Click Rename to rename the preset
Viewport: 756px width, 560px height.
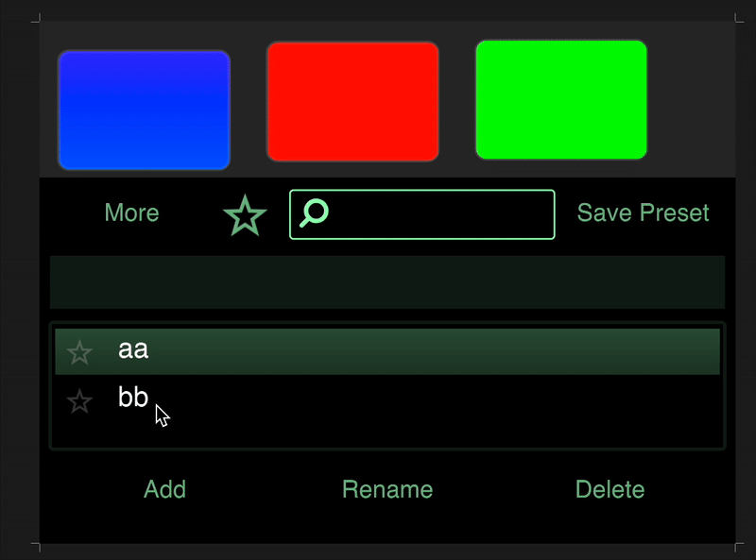[x=387, y=490]
